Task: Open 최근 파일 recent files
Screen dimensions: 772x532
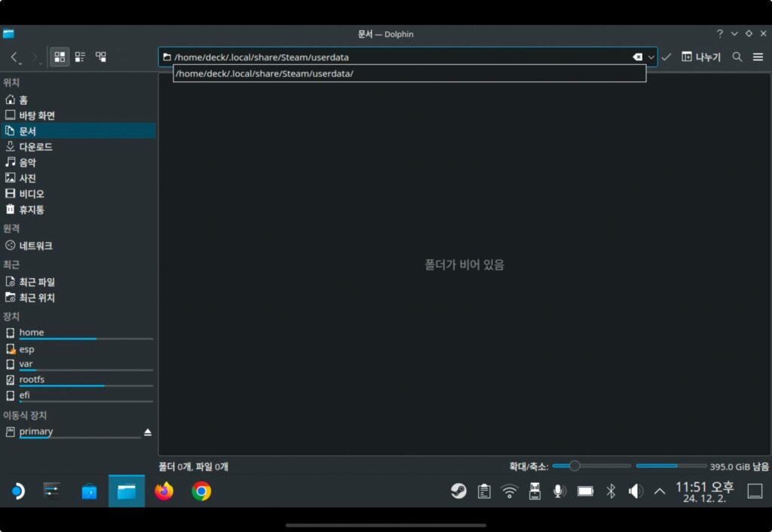Action: click(78, 282)
